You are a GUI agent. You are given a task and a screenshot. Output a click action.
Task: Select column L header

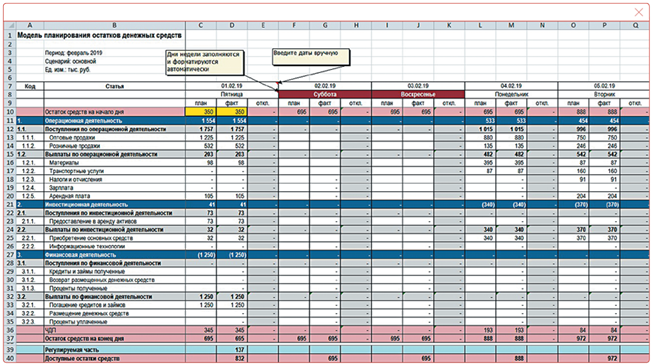480,25
